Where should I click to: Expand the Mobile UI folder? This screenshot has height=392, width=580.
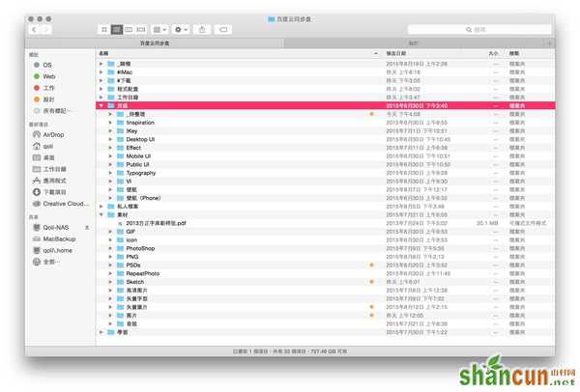[110, 156]
